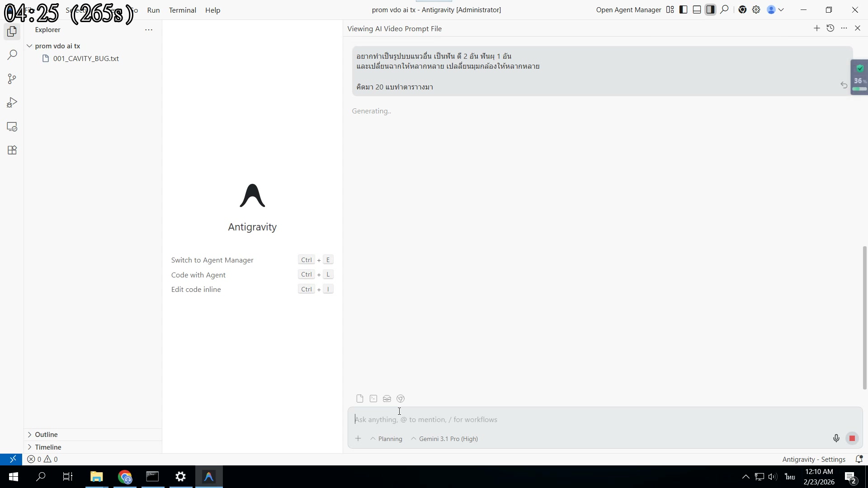Toggle the agent side panel layout
This screenshot has height=488, width=868.
click(x=710, y=9)
